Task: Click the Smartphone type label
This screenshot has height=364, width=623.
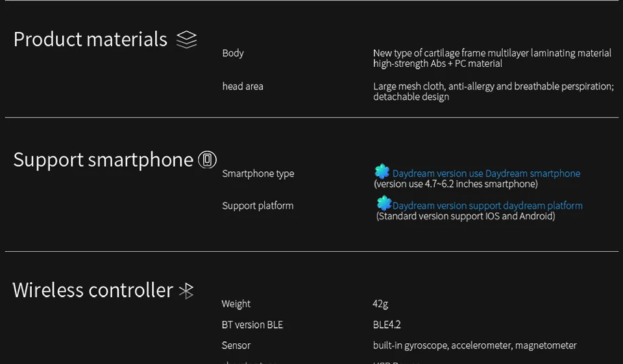Action: (258, 174)
